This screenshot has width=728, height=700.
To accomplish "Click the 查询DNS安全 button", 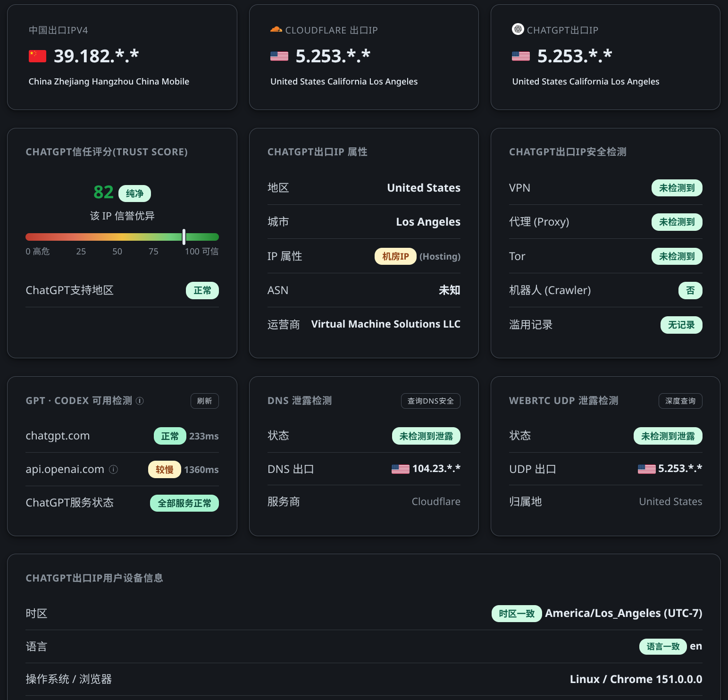I will pyautogui.click(x=431, y=401).
